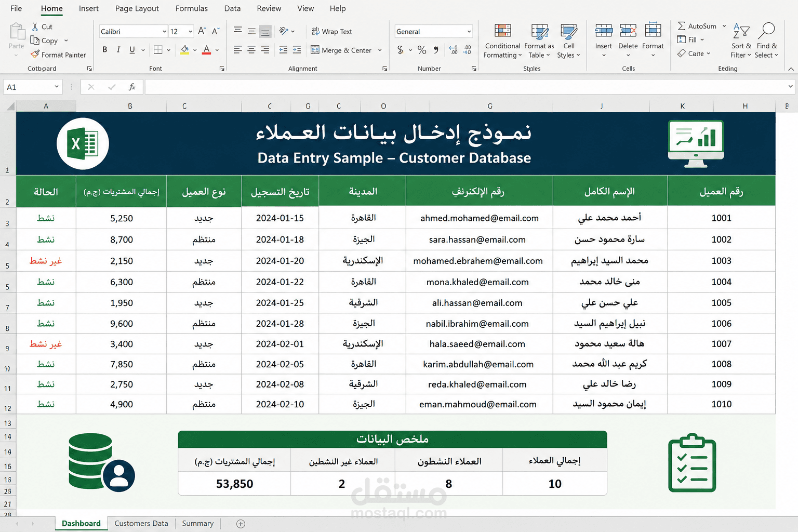Align text left
The height and width of the screenshot is (532, 798).
point(238,50)
